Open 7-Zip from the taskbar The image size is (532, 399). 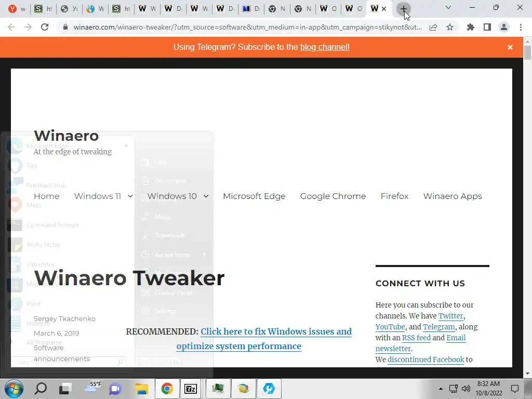191,389
